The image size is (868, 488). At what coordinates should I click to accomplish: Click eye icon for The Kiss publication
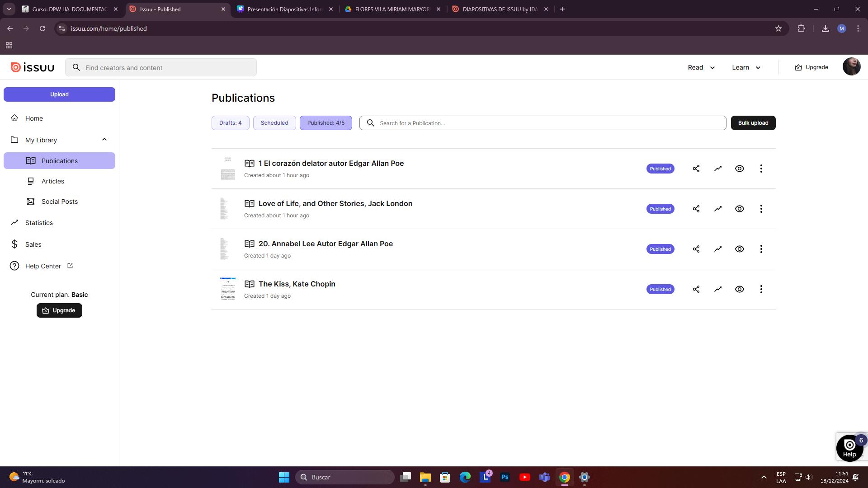[x=740, y=289]
